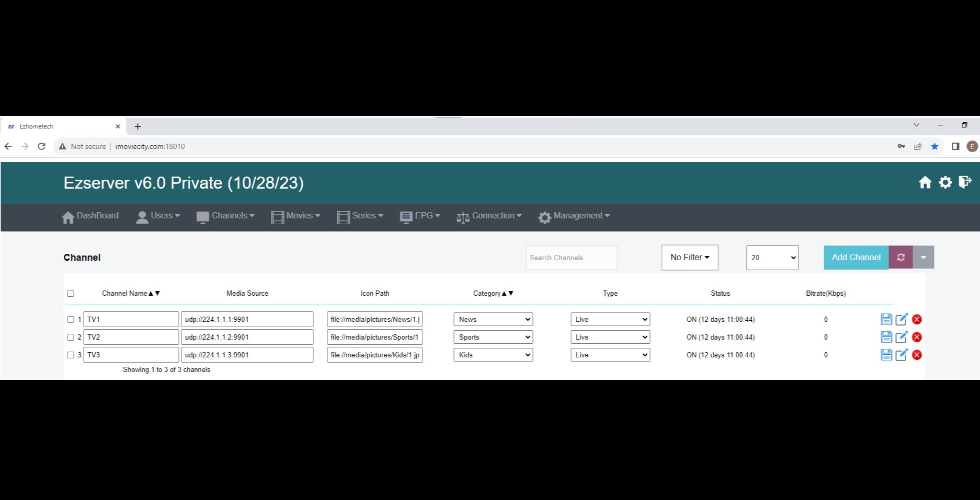Sort by Channel Name column header
The image size is (980, 500).
click(131, 293)
